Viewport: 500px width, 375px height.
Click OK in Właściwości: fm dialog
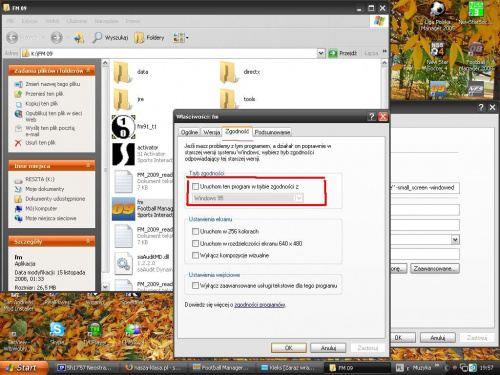pyautogui.click(x=289, y=348)
